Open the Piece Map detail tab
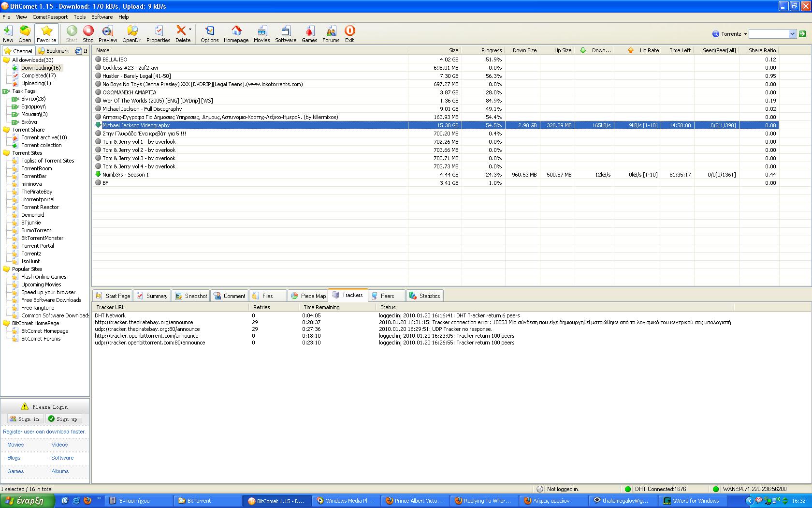This screenshot has height=508, width=812. tap(307, 296)
